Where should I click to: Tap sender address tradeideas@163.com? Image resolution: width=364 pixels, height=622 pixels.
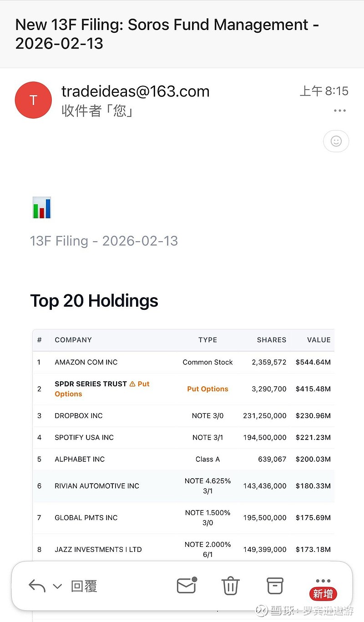point(136,91)
